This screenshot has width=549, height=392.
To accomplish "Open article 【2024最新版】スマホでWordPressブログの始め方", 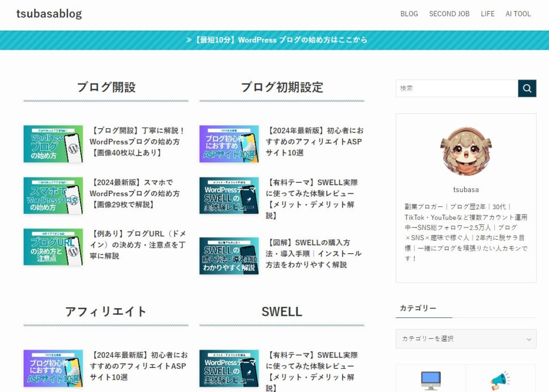I will 135,194.
